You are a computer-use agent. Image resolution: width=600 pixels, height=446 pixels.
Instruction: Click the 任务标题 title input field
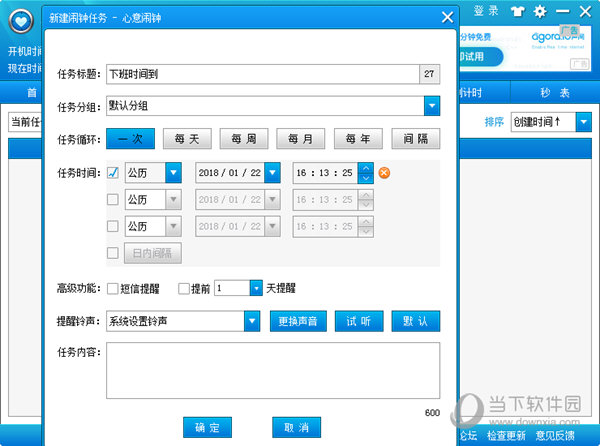pos(263,74)
